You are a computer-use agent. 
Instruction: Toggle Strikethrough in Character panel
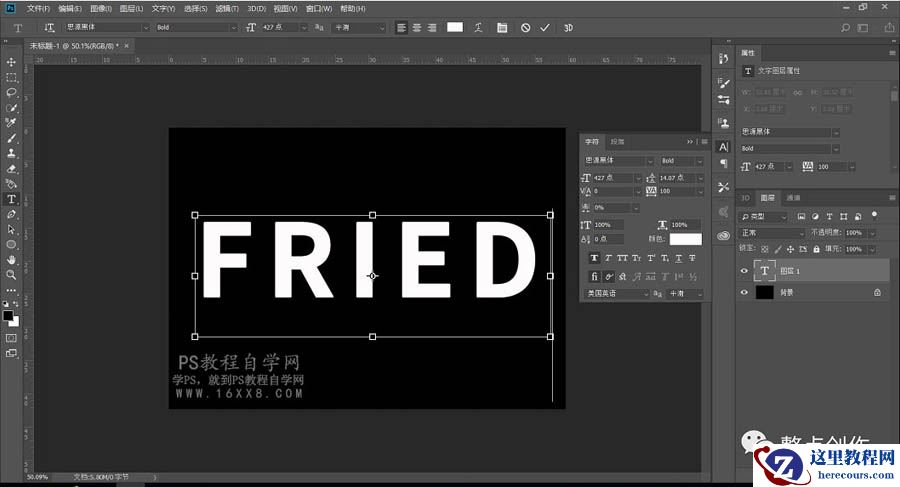tap(692, 258)
